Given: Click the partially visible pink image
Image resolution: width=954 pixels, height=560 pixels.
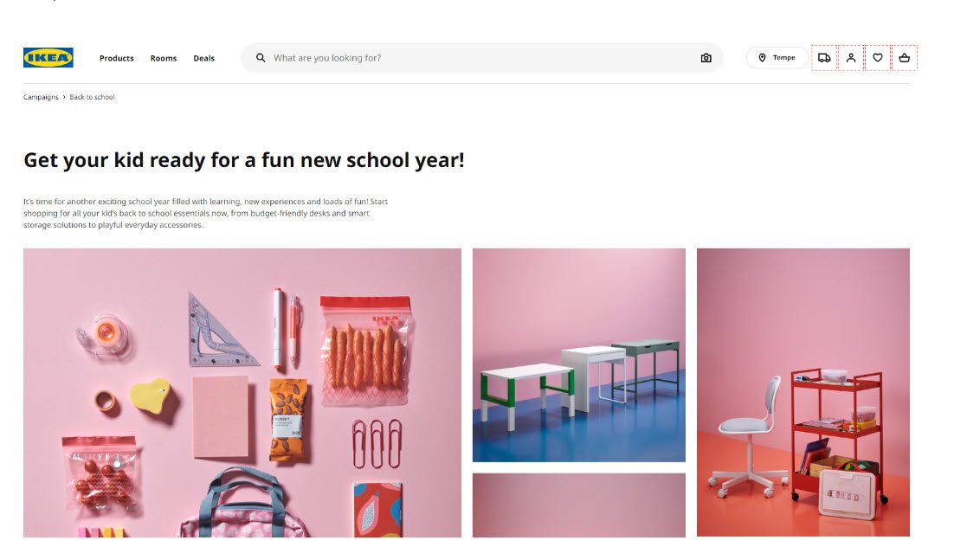Looking at the screenshot, I should coord(578,505).
